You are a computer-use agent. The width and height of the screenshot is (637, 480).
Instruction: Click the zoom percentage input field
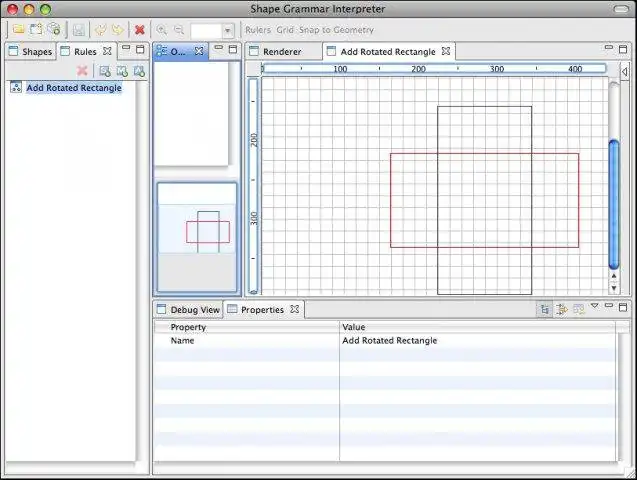click(206, 30)
